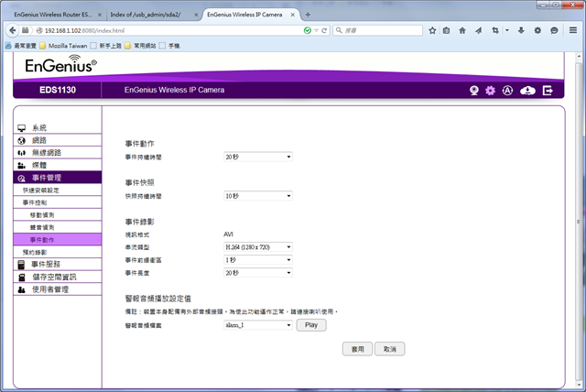
Task: Go back with browser back arrow
Action: [12, 30]
